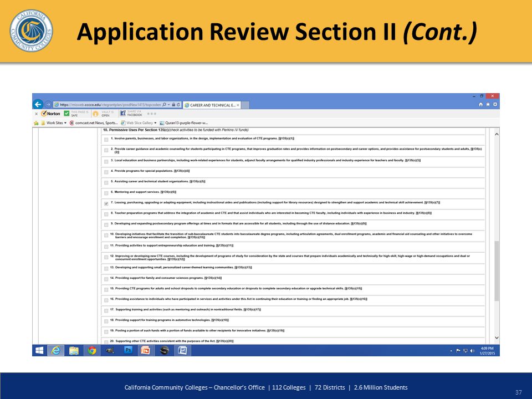Check item 14 family and consumer sciences checkbox
The width and height of the screenshot is (532, 399).
click(106, 279)
